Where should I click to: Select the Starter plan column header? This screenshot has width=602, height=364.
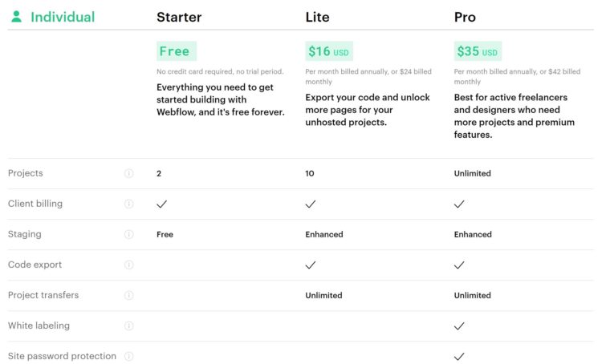tap(179, 17)
